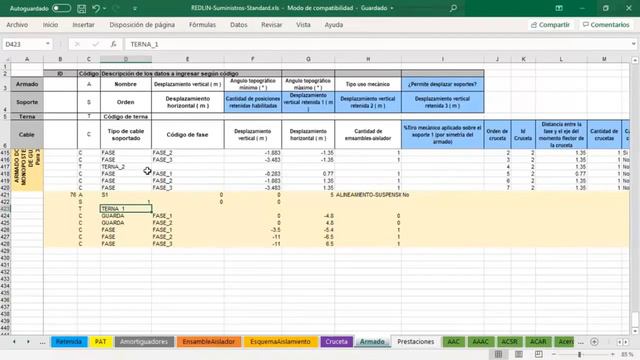Open the Archivo menu
Screen dimensions: 640x360
pos(17,25)
